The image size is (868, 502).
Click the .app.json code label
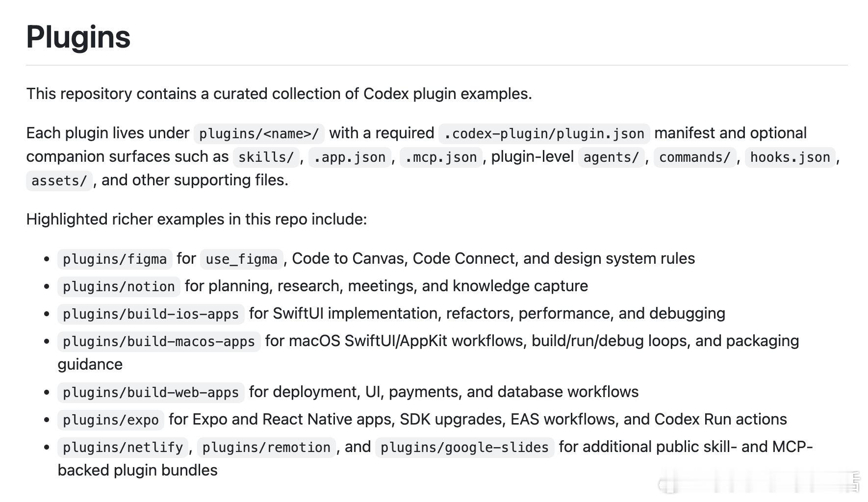click(x=350, y=157)
